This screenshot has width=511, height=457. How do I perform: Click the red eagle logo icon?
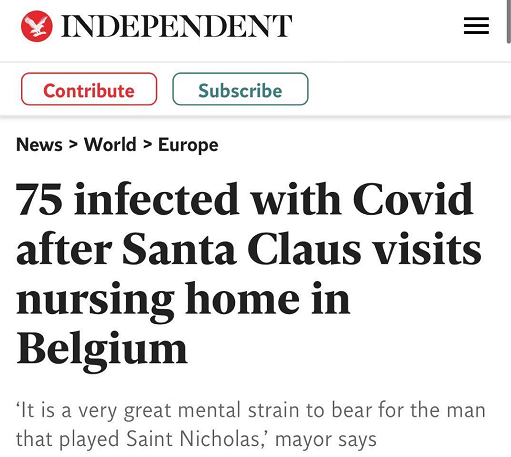37,26
